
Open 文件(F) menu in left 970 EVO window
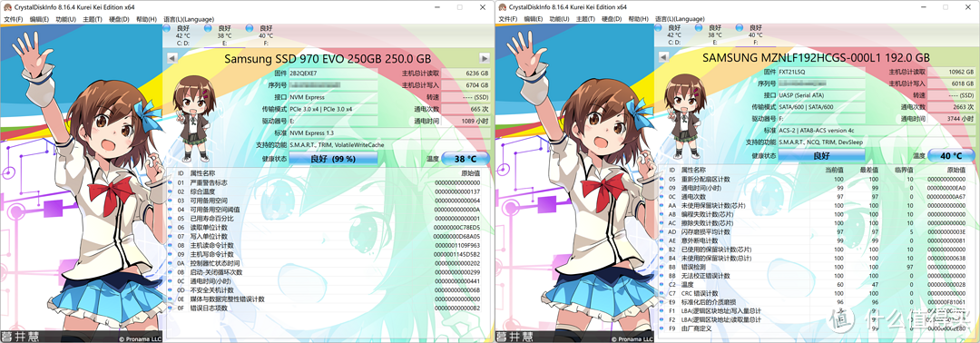[x=13, y=19]
